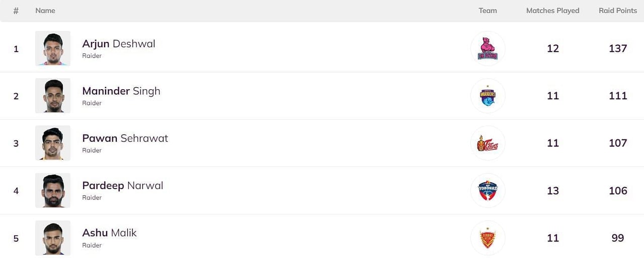The height and width of the screenshot is (259, 644).
Task: Sort by Raid Points column header
Action: tap(618, 11)
